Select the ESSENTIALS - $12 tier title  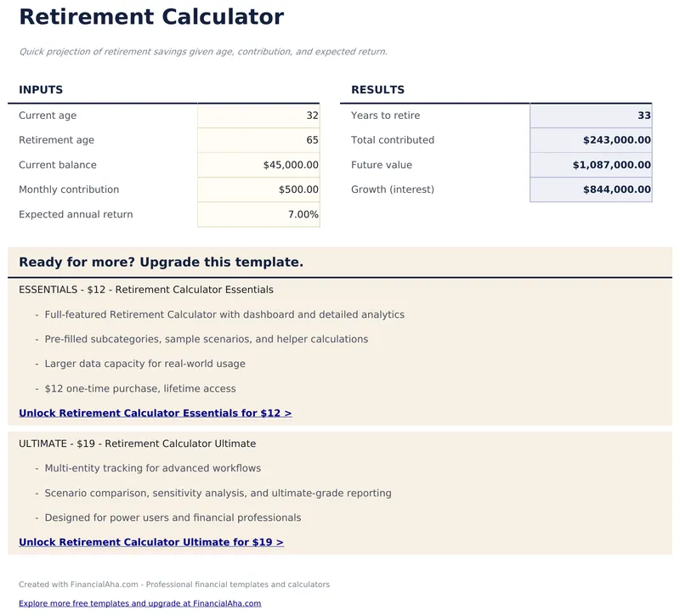point(145,290)
